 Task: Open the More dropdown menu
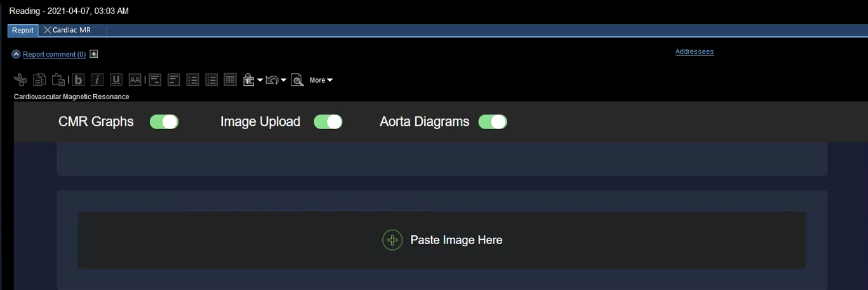pos(321,80)
